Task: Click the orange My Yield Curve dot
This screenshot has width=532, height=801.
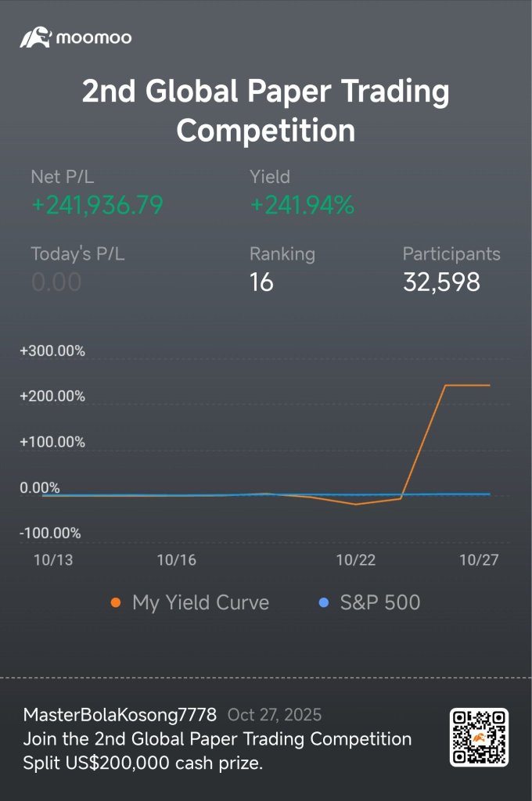Action: [x=116, y=603]
